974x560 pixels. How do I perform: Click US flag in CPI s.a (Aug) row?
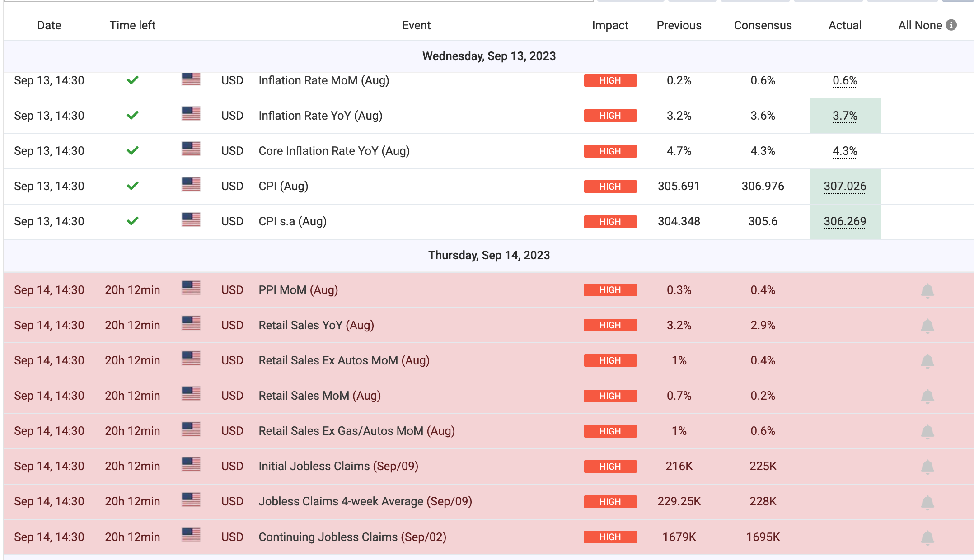point(191,219)
